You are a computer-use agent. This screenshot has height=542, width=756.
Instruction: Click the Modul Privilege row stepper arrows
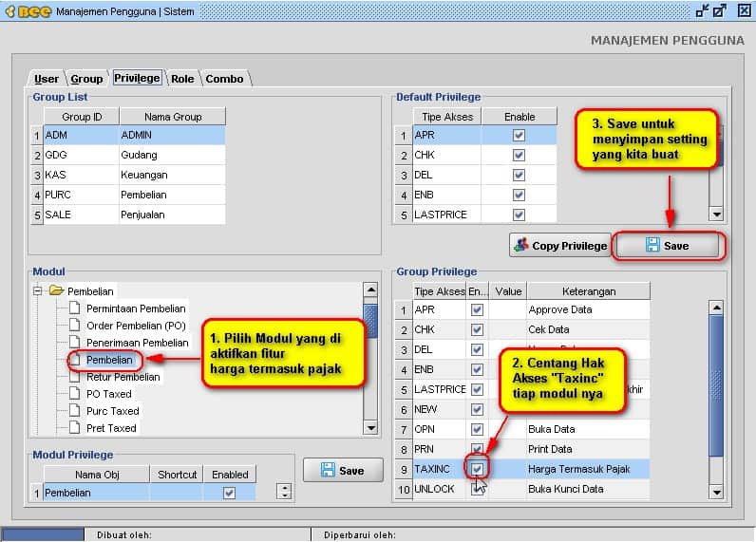(283, 492)
